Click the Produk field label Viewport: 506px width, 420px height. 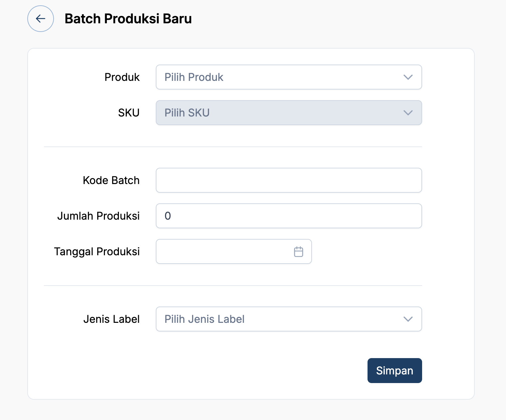pyautogui.click(x=122, y=77)
